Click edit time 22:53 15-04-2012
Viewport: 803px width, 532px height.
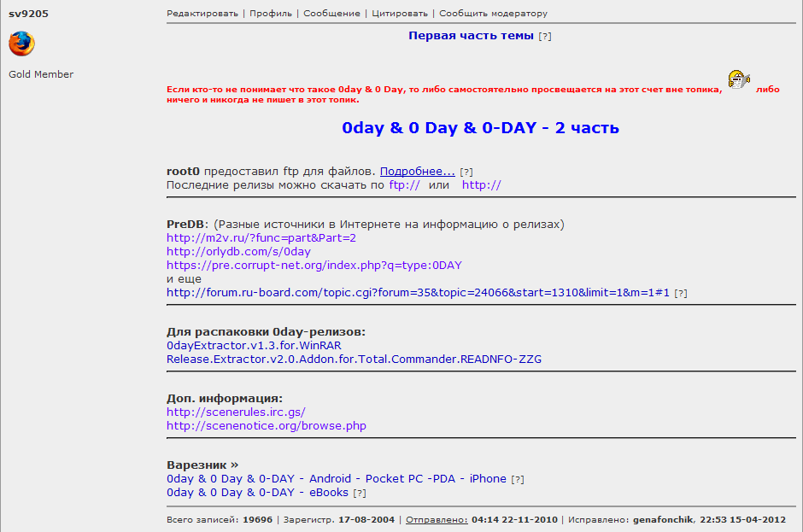743,520
